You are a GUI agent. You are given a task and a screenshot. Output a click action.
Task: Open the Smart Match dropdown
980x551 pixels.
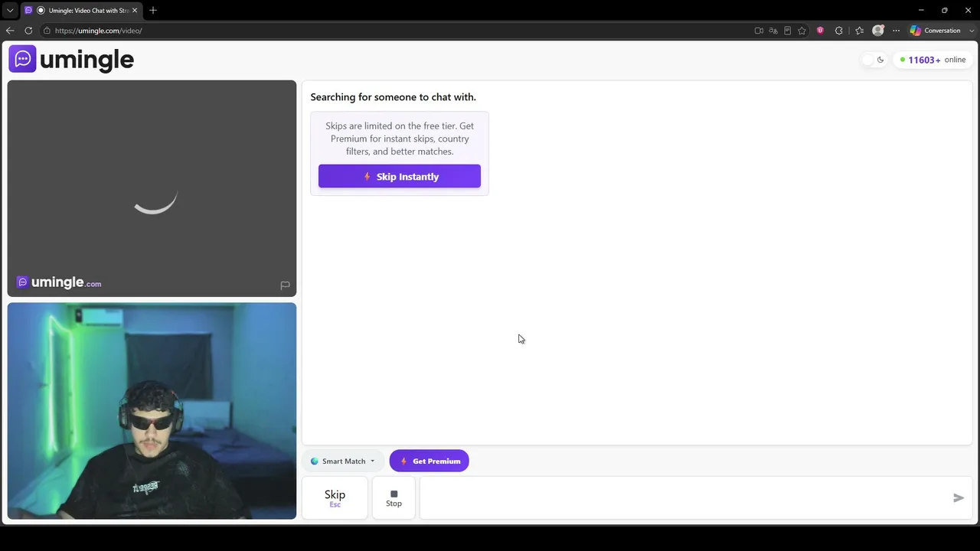coord(342,461)
